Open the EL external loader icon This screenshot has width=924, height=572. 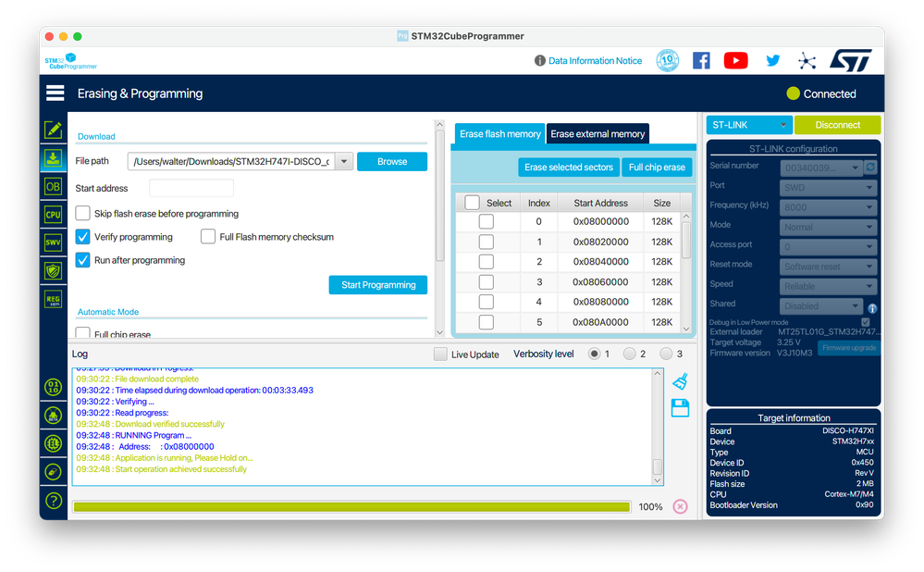click(53, 443)
